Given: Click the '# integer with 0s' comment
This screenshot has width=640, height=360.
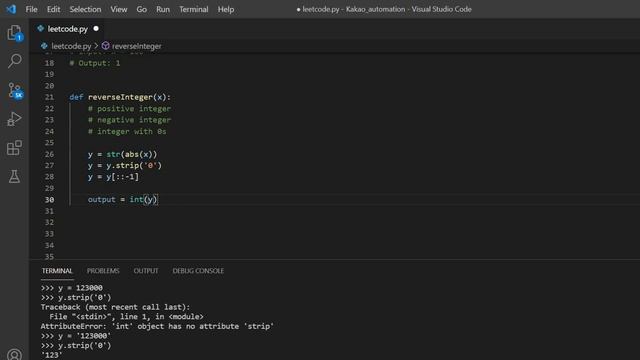Looking at the screenshot, I should [x=127, y=131].
